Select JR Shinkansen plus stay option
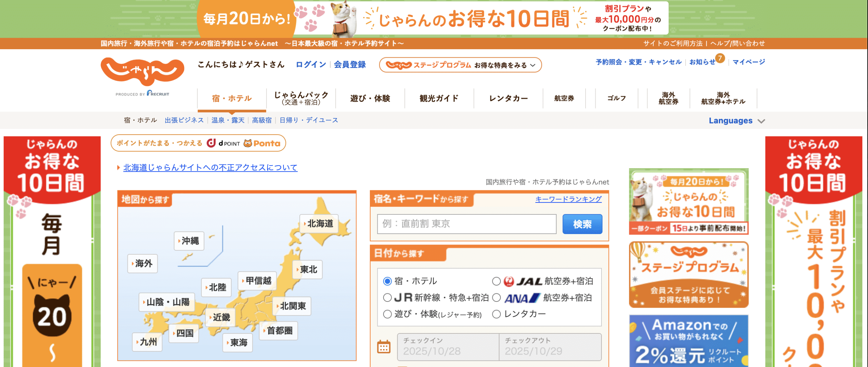Image resolution: width=868 pixels, height=367 pixels. tap(387, 297)
